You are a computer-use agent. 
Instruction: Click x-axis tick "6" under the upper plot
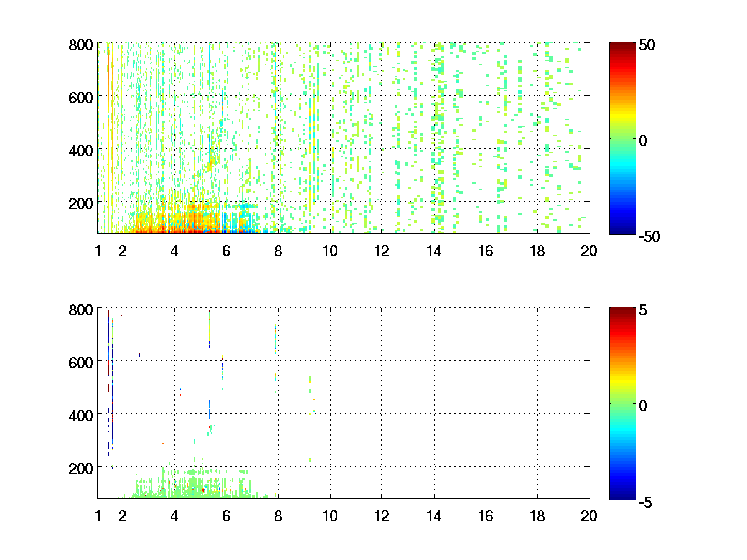[227, 251]
